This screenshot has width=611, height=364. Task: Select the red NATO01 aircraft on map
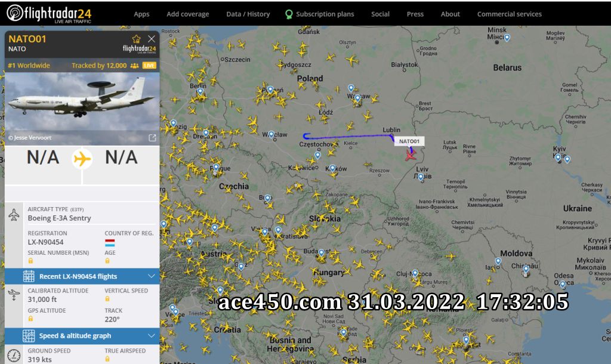tap(411, 155)
